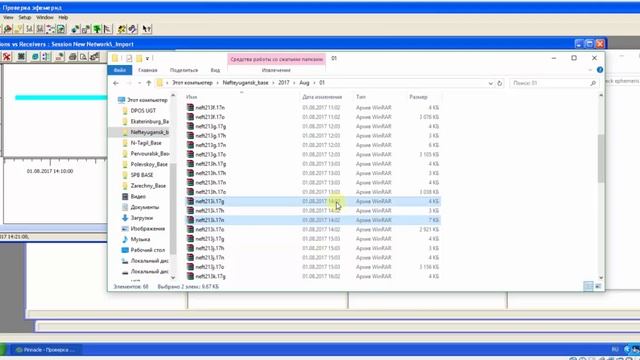Viewport: 640px width, 360px height.
Task: Expand chevron after Nefteyugansk_base in address bar
Action: (x=273, y=83)
